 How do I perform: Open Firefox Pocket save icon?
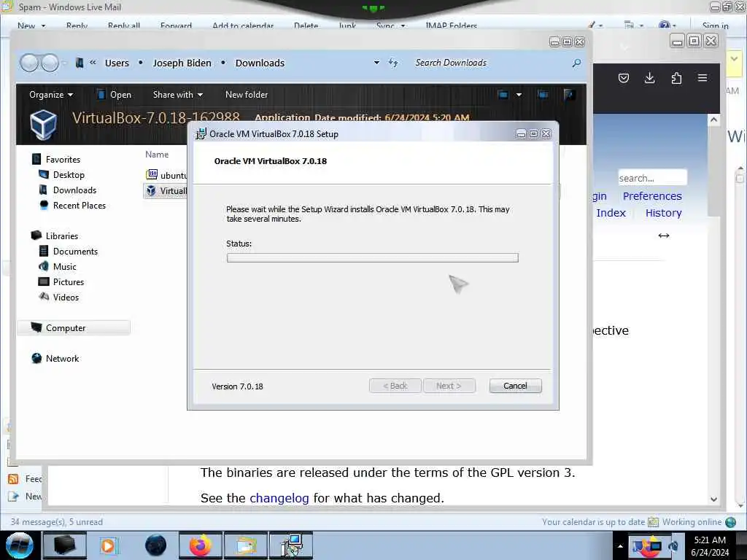click(624, 78)
